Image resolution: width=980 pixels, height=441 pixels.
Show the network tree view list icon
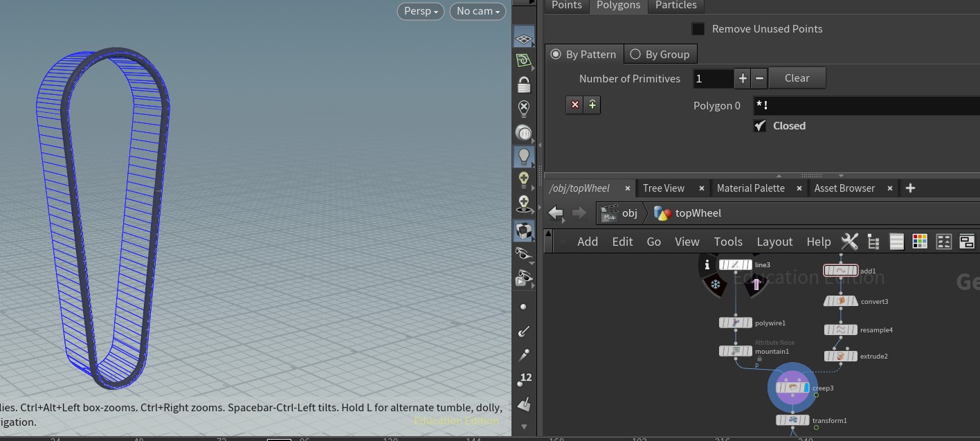pyautogui.click(x=873, y=242)
